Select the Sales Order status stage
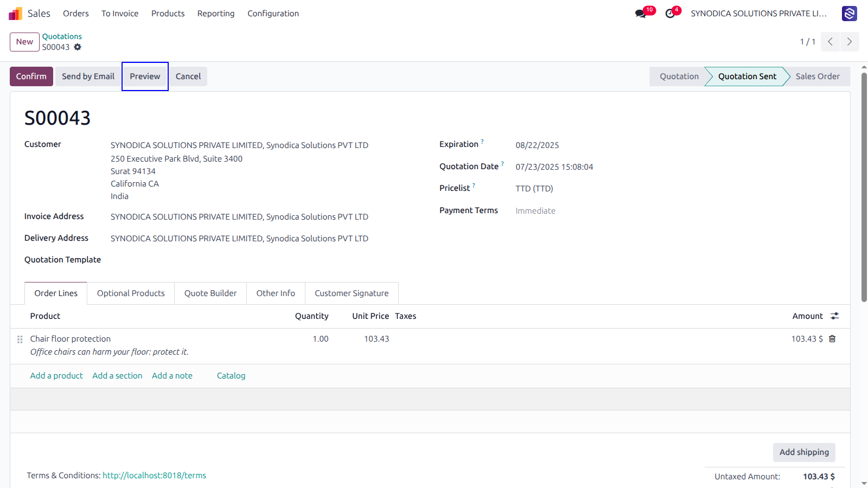This screenshot has width=868, height=488. (818, 76)
